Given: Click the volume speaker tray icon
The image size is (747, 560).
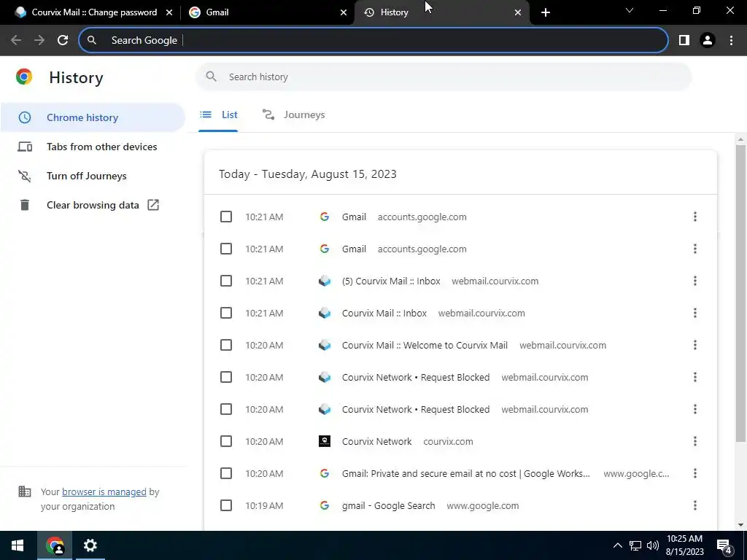Looking at the screenshot, I should click(653, 545).
